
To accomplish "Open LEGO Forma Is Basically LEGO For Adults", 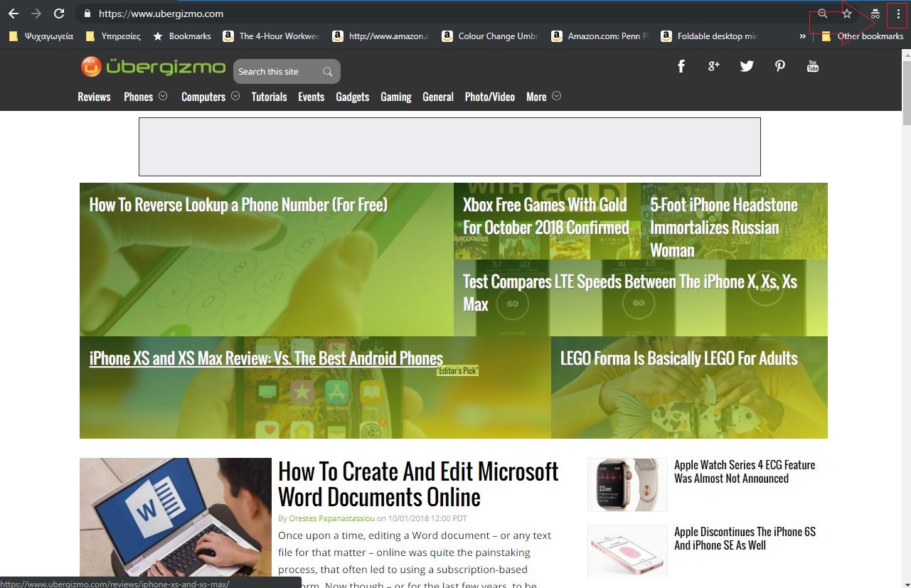I will click(679, 358).
